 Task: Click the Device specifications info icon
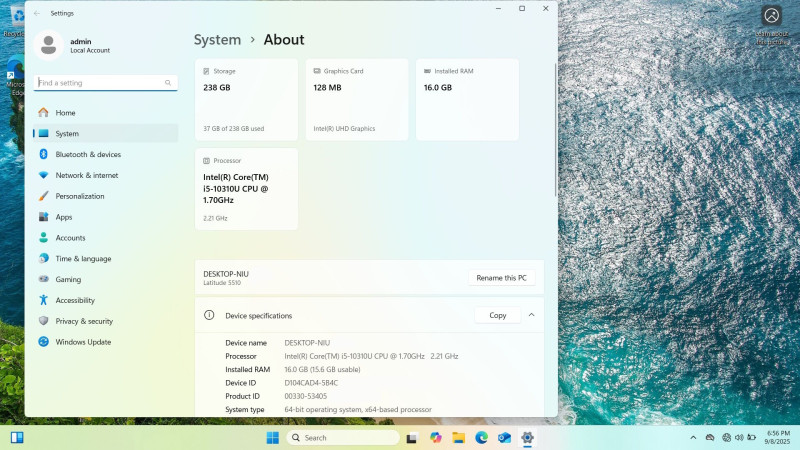pos(209,315)
